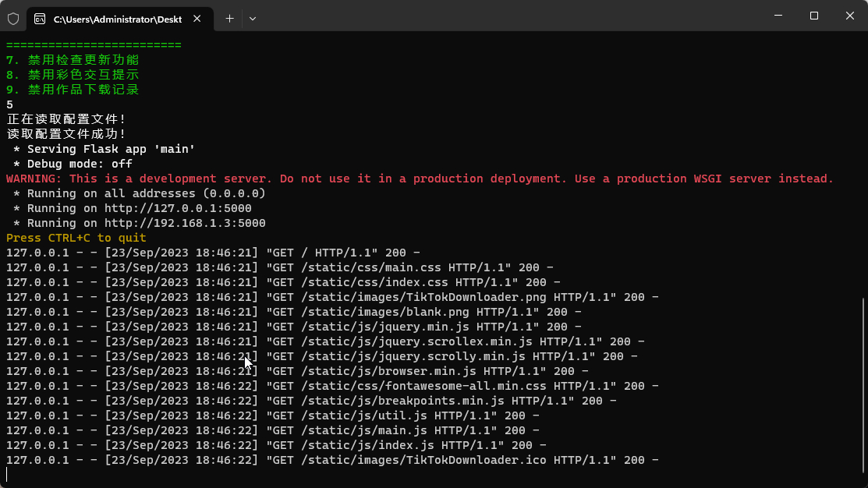Click the blinking cursor on the last line
The width and height of the screenshot is (868, 488).
point(7,475)
